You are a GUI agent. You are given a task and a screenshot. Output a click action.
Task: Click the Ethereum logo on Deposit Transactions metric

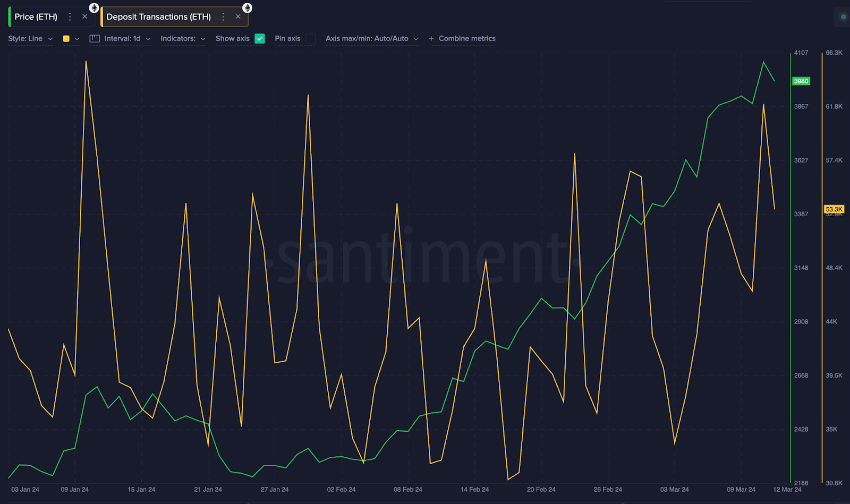coord(246,7)
